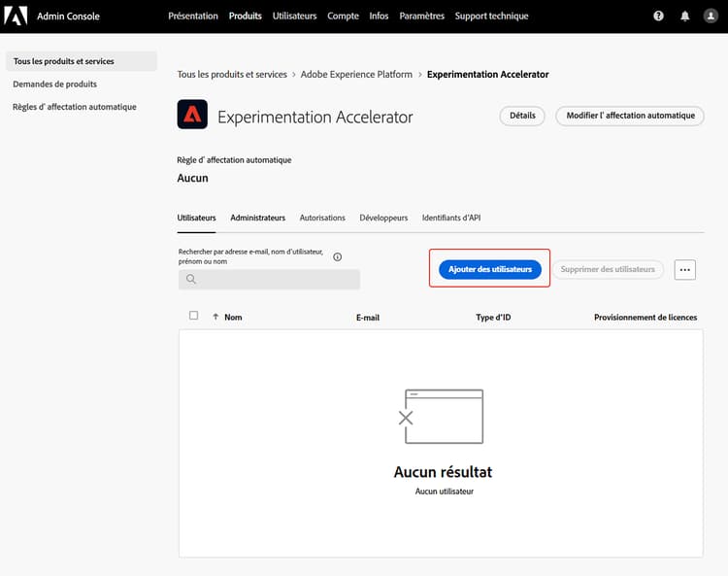728x576 pixels.
Task: Open the help question mark icon
Action: click(x=658, y=16)
